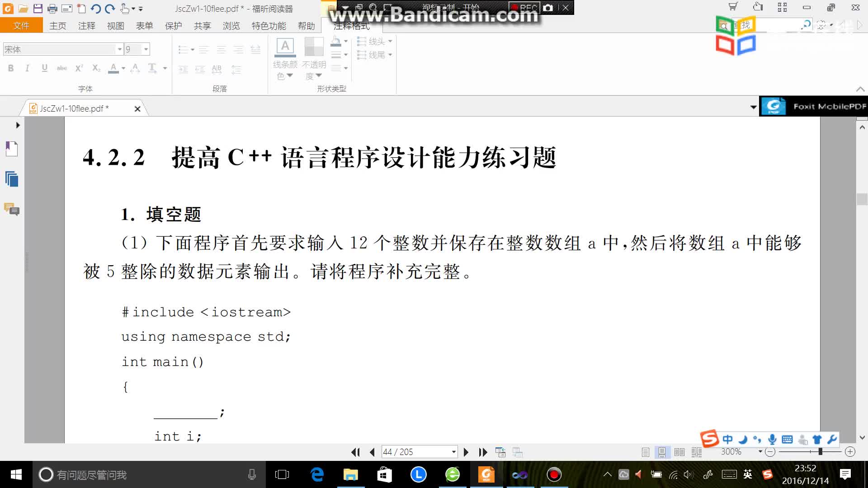Select single page view mode
The image size is (868, 488).
coord(645,452)
